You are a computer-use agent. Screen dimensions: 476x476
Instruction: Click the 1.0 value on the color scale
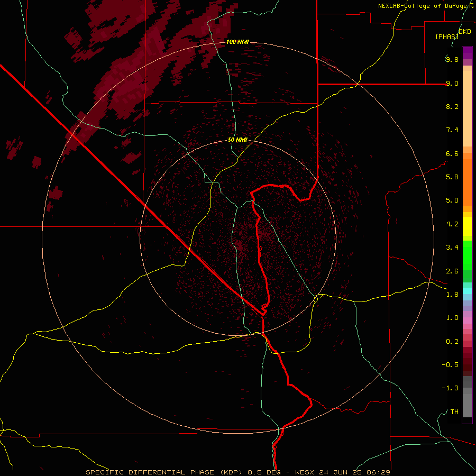coord(452,318)
